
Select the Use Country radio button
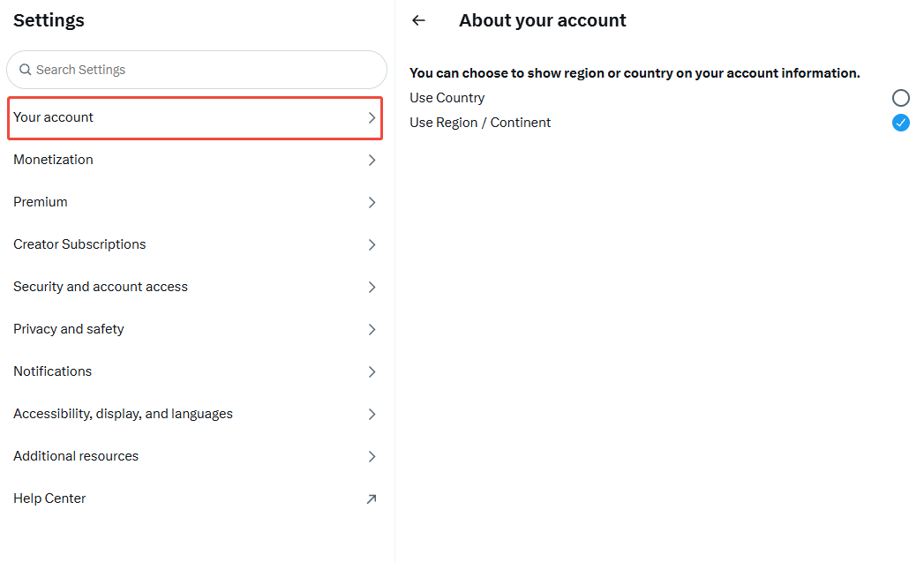coord(901,97)
